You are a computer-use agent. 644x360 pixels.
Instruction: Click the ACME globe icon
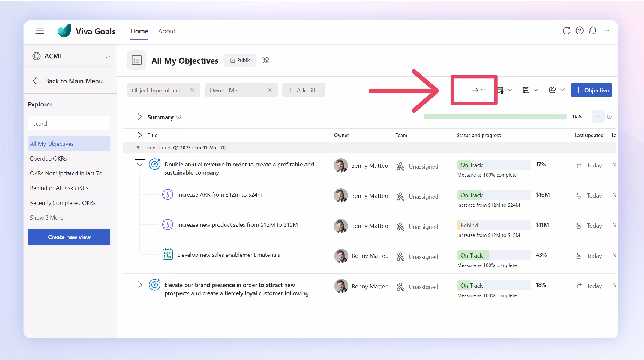36,56
